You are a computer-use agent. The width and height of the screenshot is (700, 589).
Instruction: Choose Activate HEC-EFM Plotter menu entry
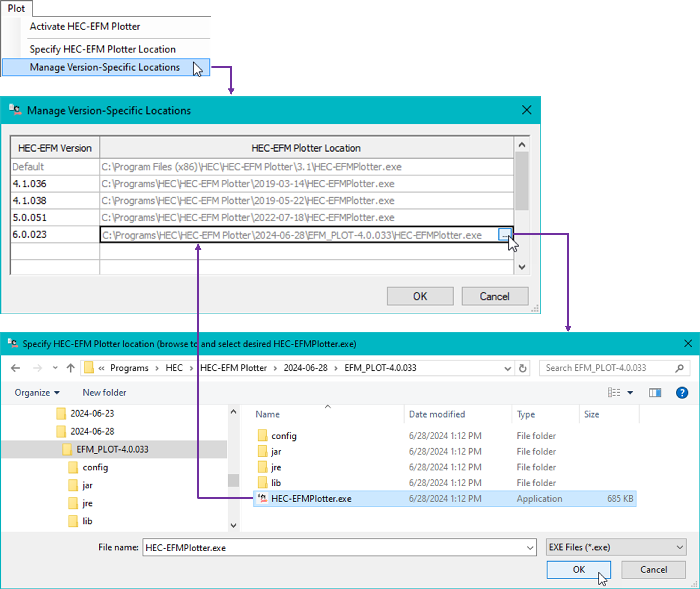click(85, 26)
